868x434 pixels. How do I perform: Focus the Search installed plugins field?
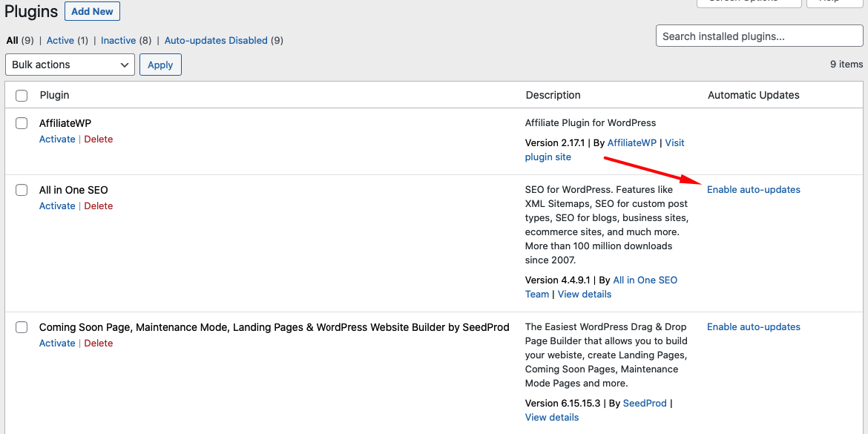pos(759,36)
